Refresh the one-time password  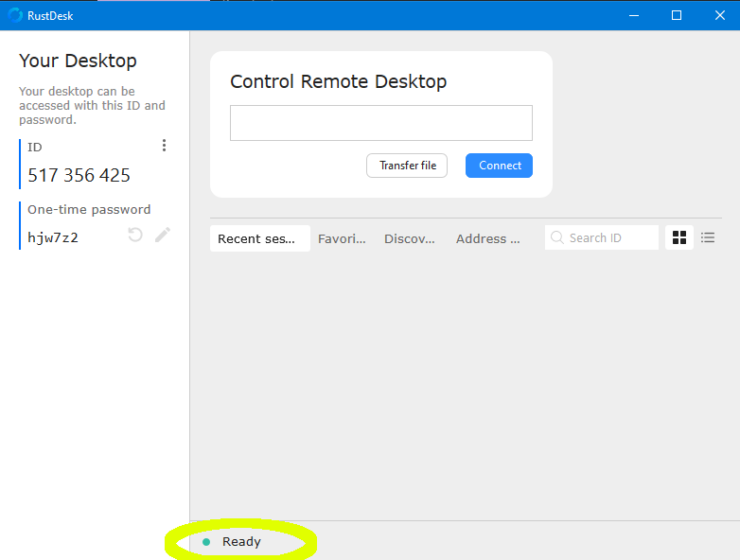[135, 235]
